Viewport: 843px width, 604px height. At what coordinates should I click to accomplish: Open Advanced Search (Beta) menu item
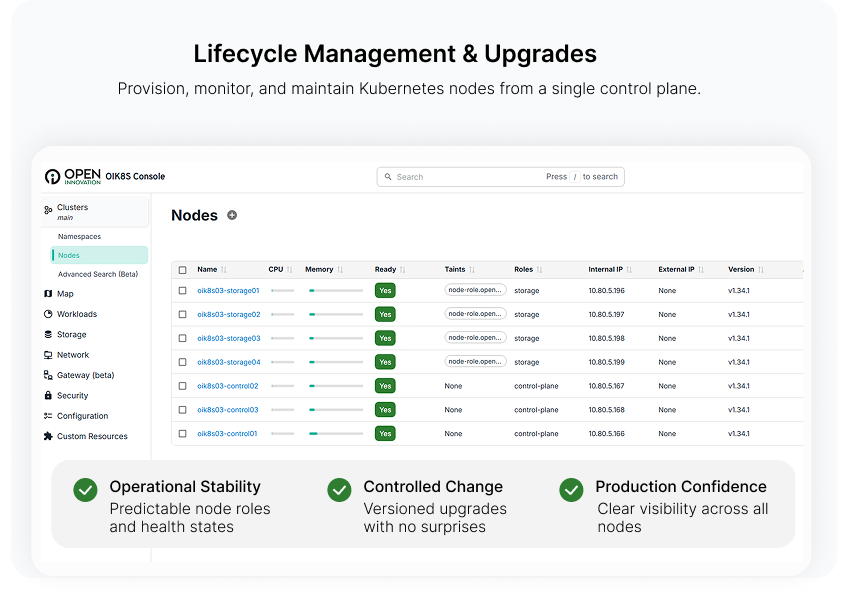point(98,274)
